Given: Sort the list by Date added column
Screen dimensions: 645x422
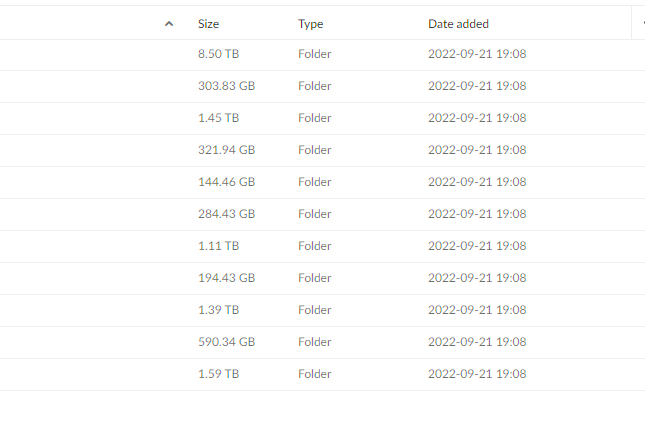Looking at the screenshot, I should [x=458, y=24].
